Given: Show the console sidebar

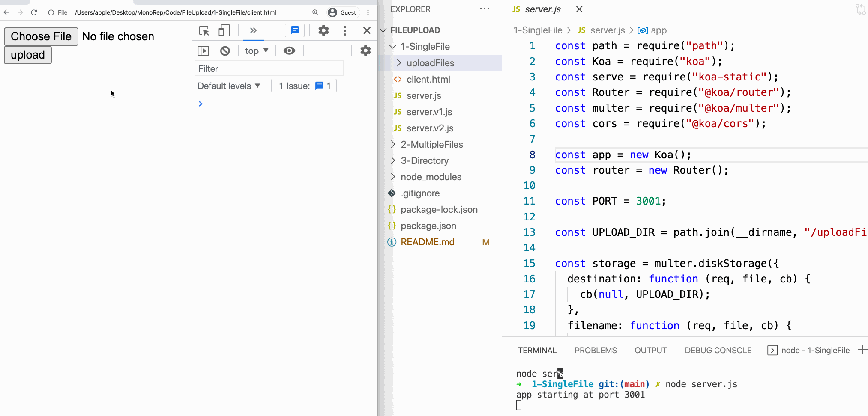Looking at the screenshot, I should point(204,51).
